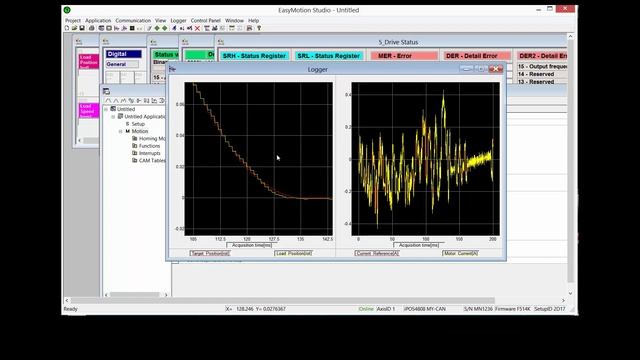
Task: Open the Help menu
Action: 253,20
